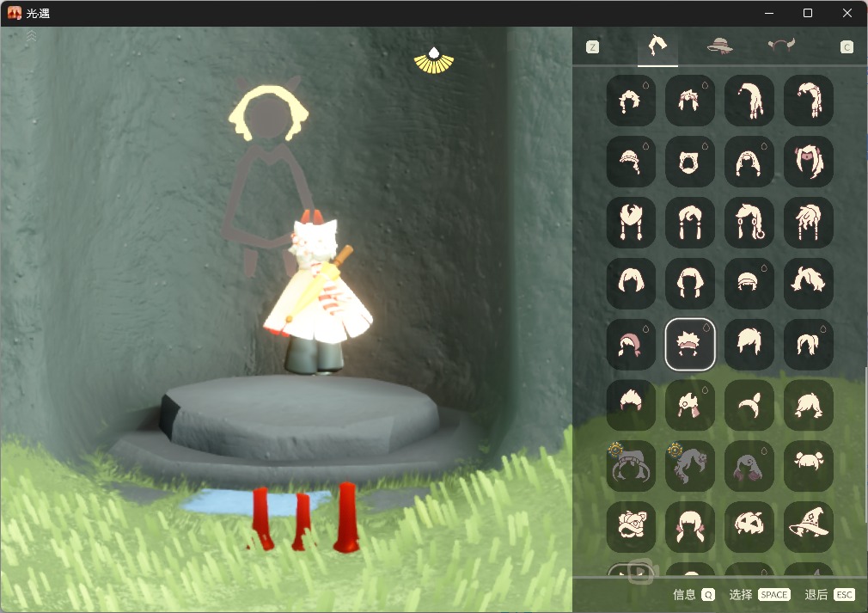Viewport: 868px width, 613px height.
Task: Switch to the hairstyle category tab
Action: 657,46
